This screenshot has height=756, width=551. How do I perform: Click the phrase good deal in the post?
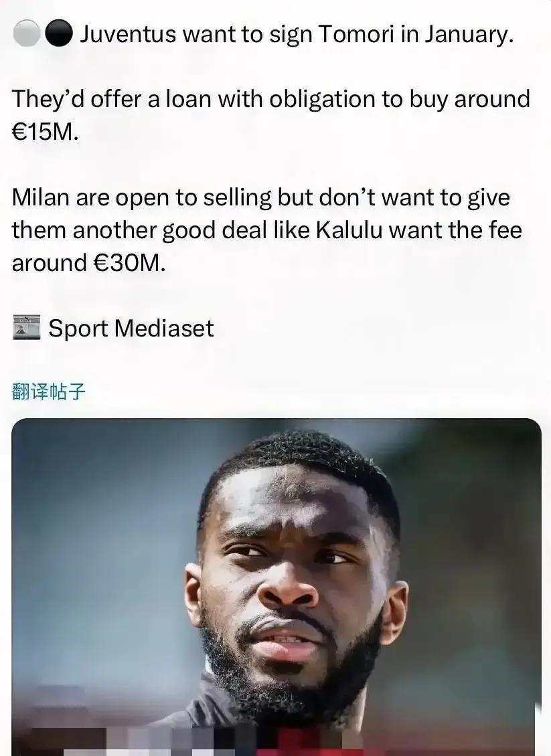[214, 231]
